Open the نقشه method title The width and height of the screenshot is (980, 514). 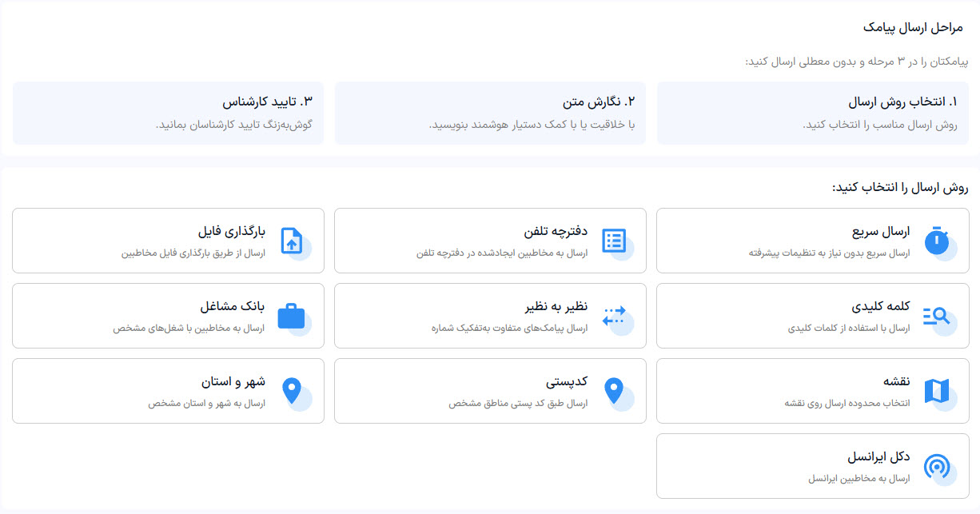point(895,383)
